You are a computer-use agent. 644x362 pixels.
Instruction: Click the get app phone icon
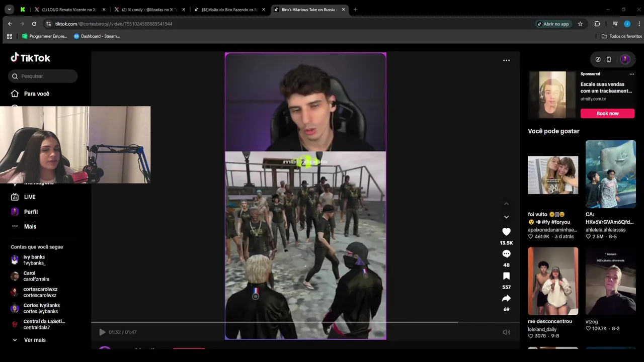[609, 59]
